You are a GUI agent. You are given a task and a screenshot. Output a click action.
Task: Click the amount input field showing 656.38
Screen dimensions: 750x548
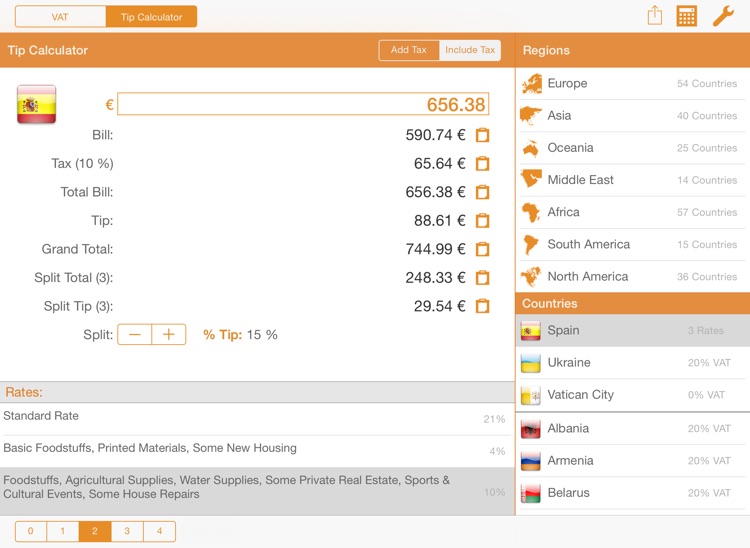coord(303,104)
